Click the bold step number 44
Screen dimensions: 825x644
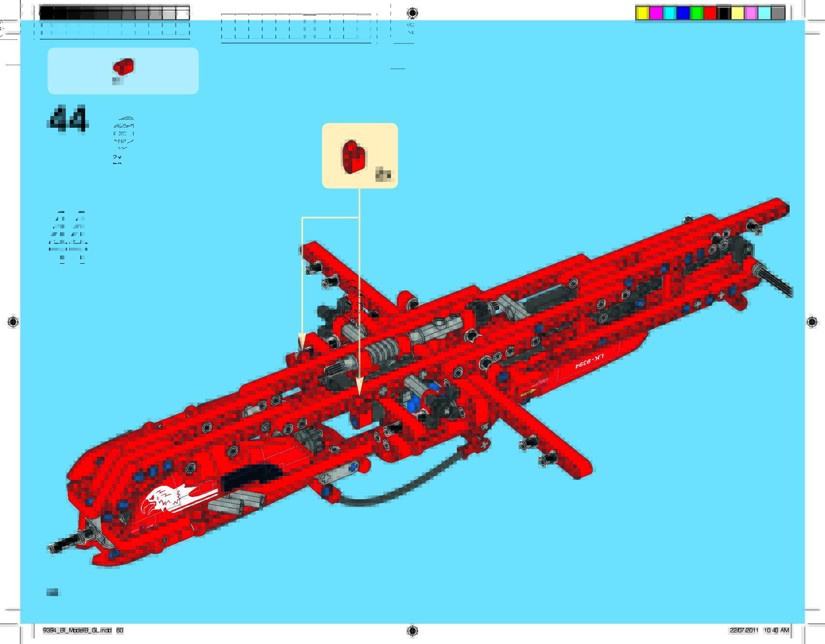(68, 119)
